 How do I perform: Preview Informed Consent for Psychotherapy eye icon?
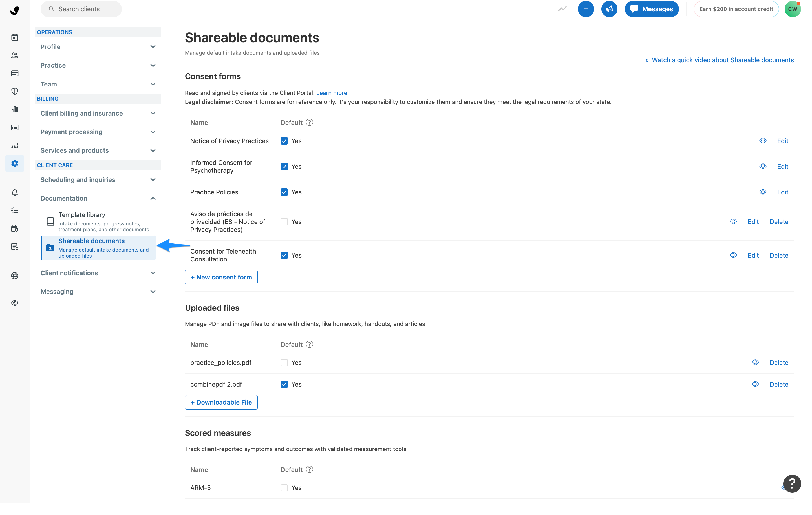tap(763, 167)
